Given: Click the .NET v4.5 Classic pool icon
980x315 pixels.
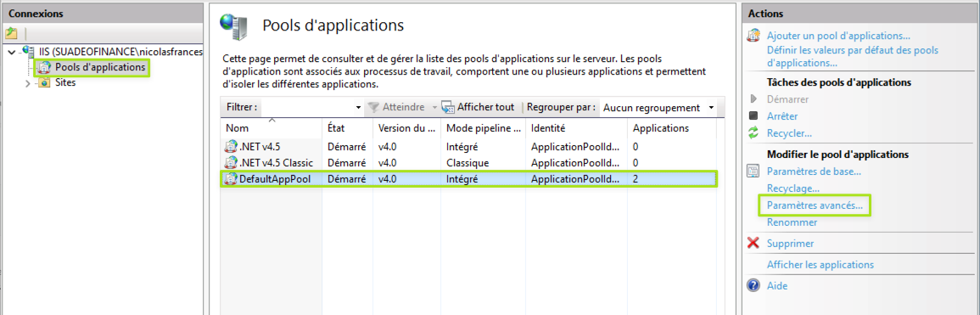Looking at the screenshot, I should (231, 162).
